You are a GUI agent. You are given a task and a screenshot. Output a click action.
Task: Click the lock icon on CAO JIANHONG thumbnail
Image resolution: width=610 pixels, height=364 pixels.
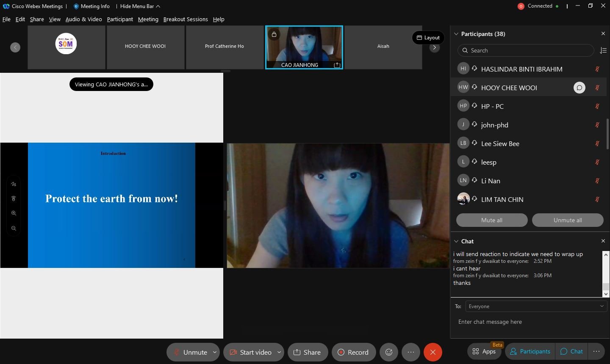coord(274,34)
